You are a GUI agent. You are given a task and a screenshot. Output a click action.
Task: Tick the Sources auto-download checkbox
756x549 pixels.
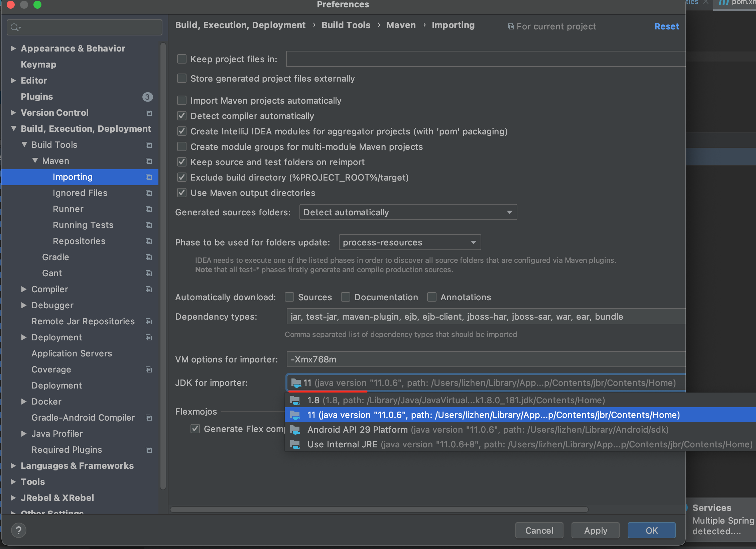tap(289, 297)
